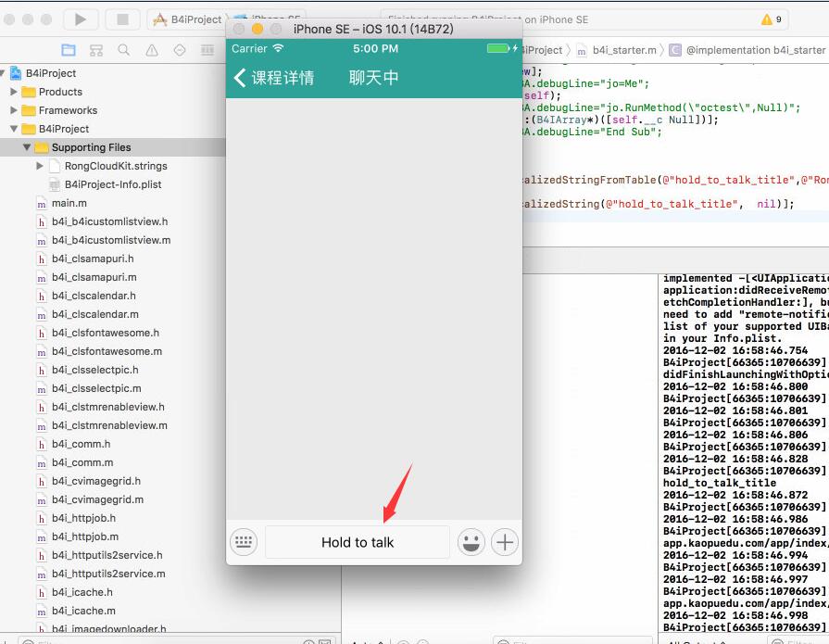
Task: Open b4i_cvimagegrid.m
Action: pyautogui.click(x=97, y=499)
